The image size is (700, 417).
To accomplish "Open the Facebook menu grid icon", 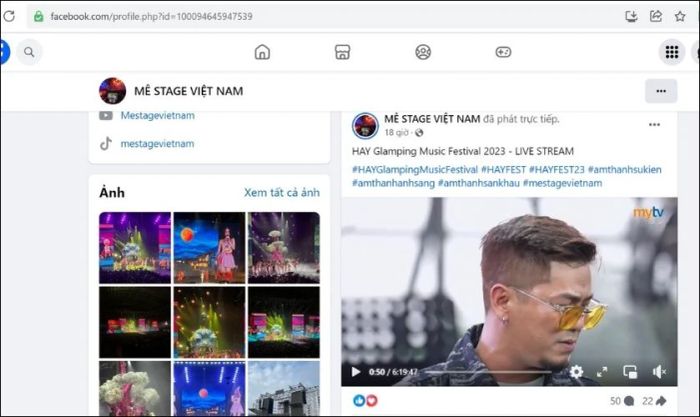I will coord(672,52).
